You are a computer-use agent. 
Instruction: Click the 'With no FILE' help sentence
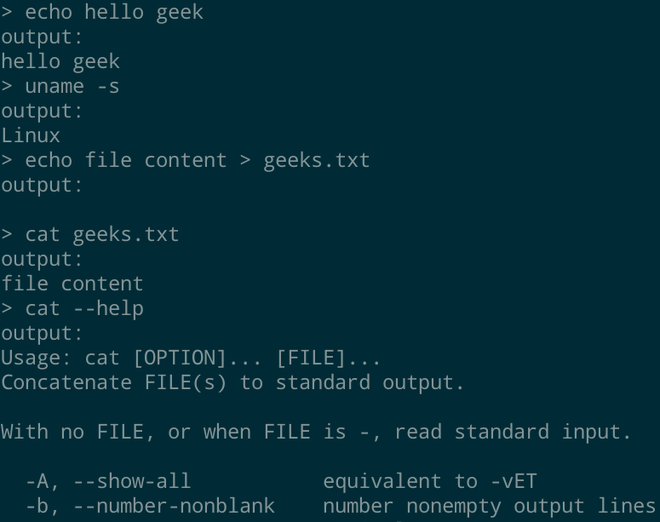click(316, 432)
